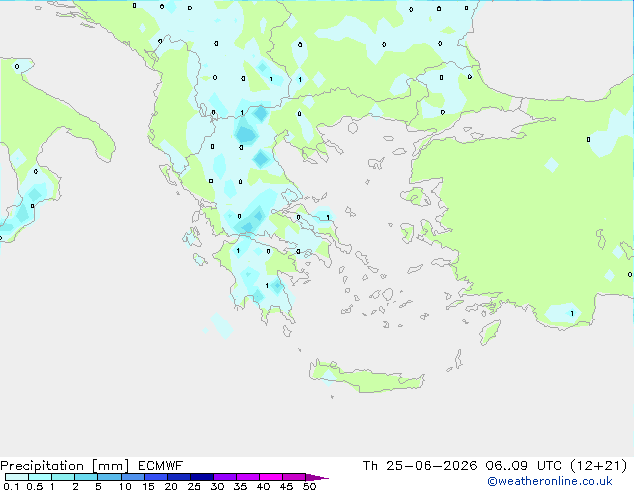
Task: Choose the 20 to 25 mm dark blue swatch
Action: [x=179, y=477]
